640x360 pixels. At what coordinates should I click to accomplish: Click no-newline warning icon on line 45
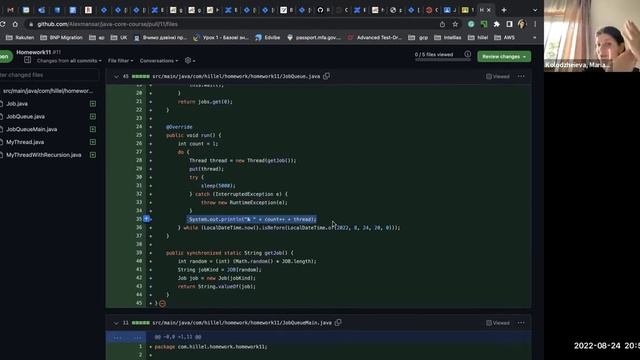(x=162, y=303)
